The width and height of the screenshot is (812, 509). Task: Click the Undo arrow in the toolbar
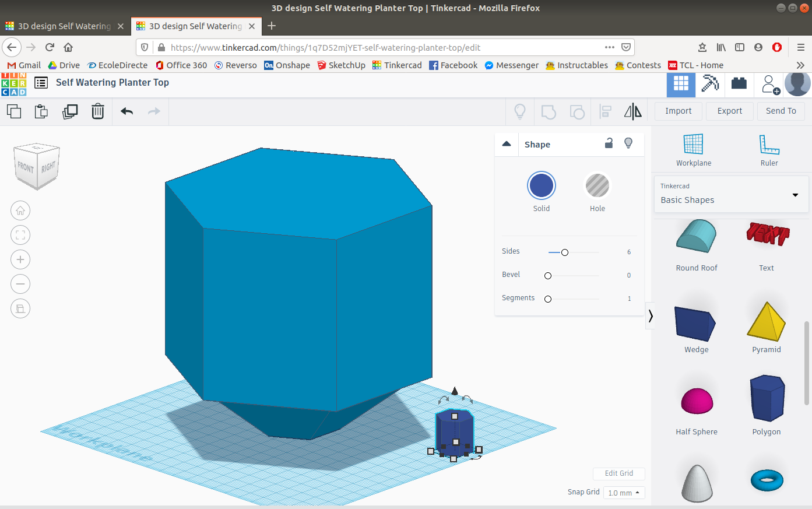(126, 111)
